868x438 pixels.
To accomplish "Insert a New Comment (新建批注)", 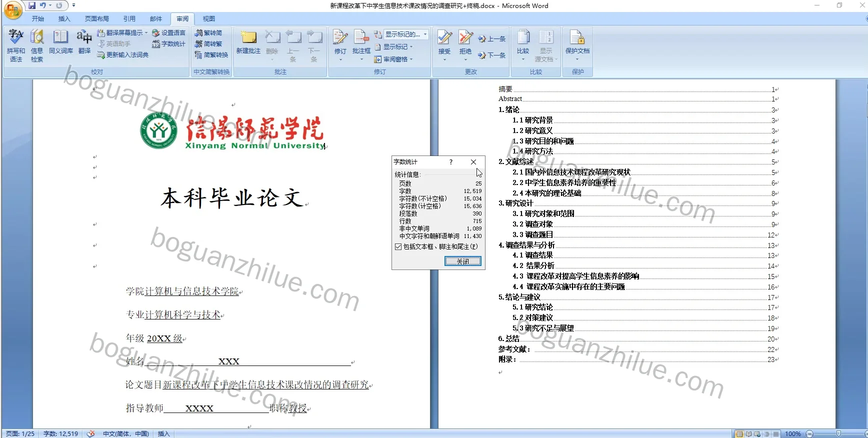I will tap(248, 43).
